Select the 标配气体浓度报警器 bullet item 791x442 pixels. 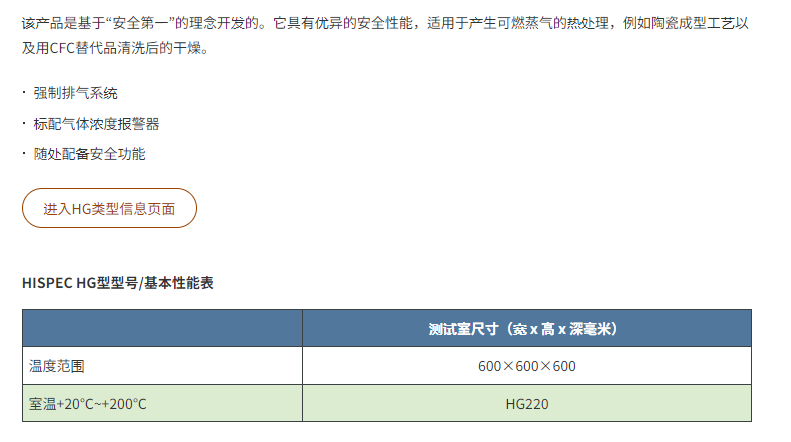96,124
